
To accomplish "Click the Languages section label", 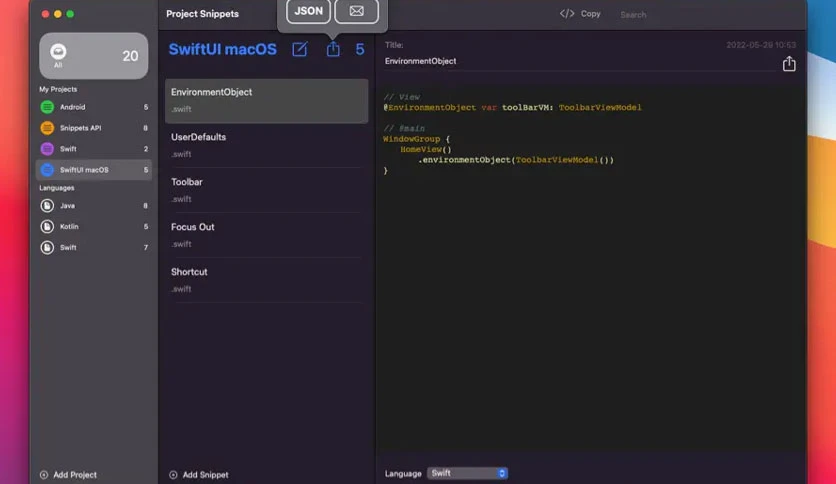I will click(x=57, y=188).
